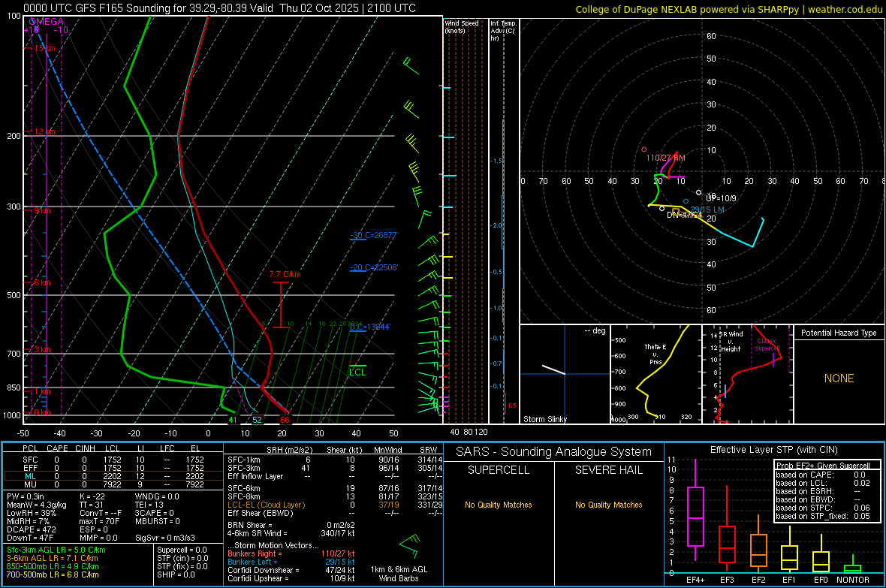Select the SFC parcel row
Viewport: 886px width, 588px height.
(x=113, y=460)
